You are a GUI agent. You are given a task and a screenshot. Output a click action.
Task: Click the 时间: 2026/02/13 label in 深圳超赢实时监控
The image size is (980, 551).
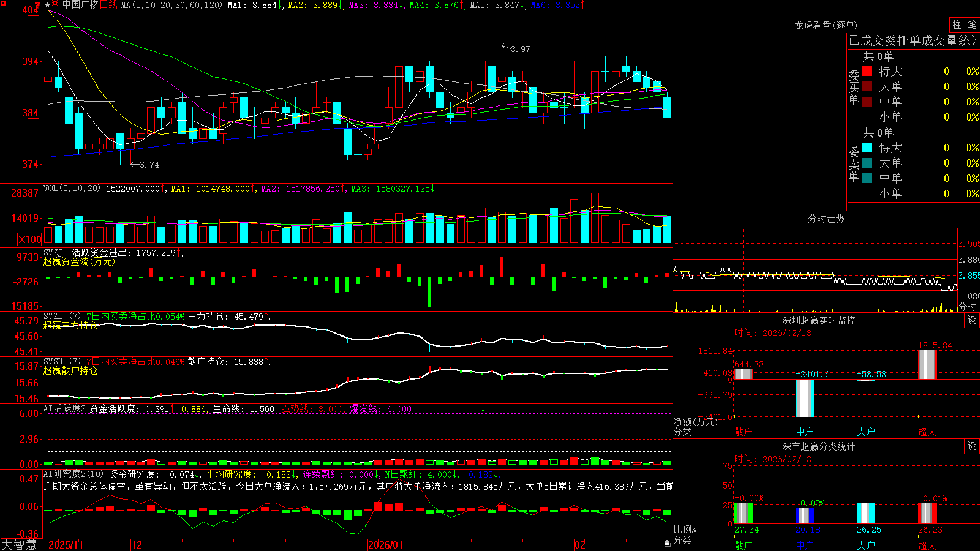click(772, 333)
